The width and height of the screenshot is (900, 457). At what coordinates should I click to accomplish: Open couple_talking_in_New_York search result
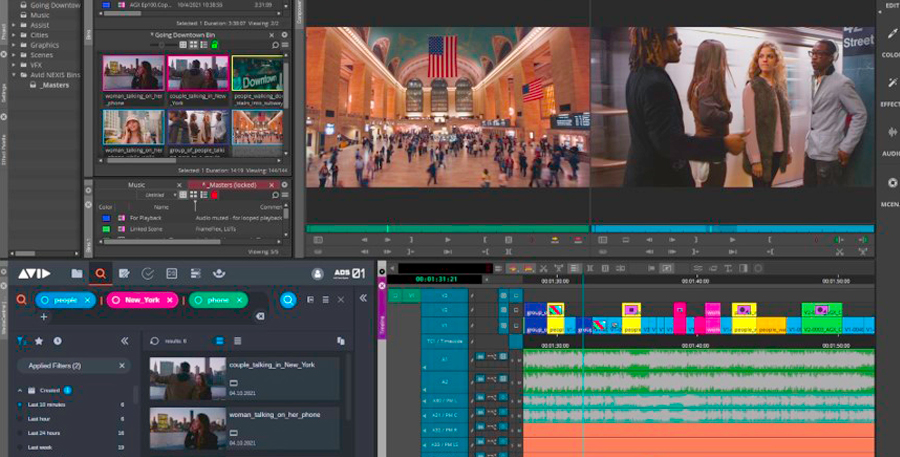(x=245, y=378)
